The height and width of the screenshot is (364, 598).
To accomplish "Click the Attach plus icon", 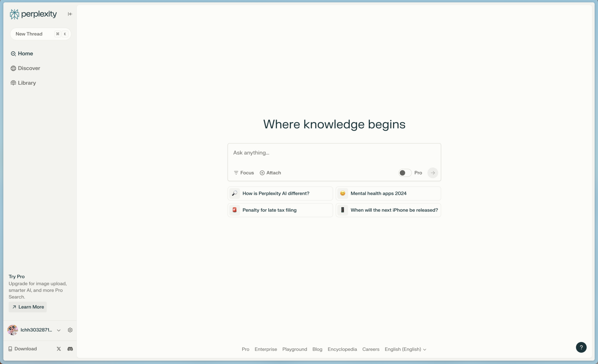I will pyautogui.click(x=262, y=173).
